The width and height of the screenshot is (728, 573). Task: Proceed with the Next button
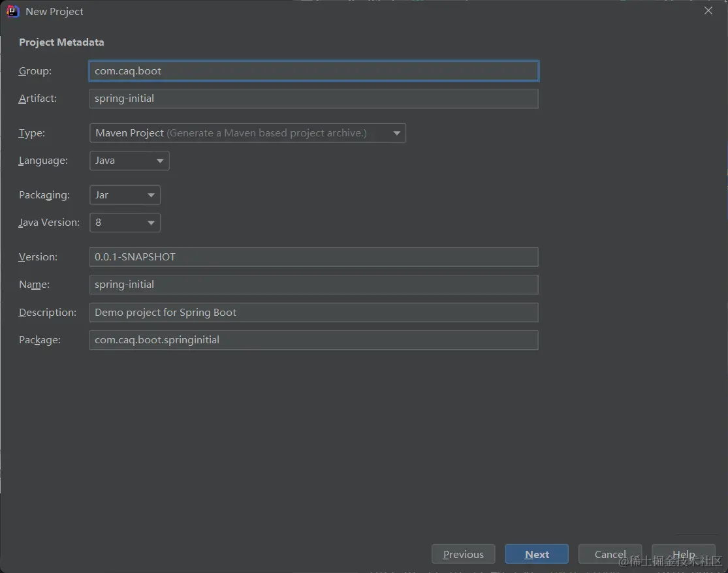[537, 554]
